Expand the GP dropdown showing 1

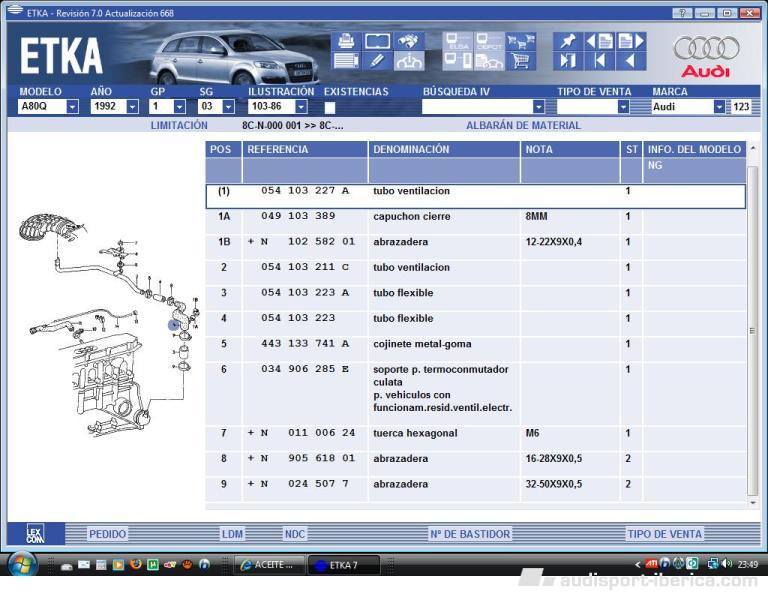pos(180,106)
